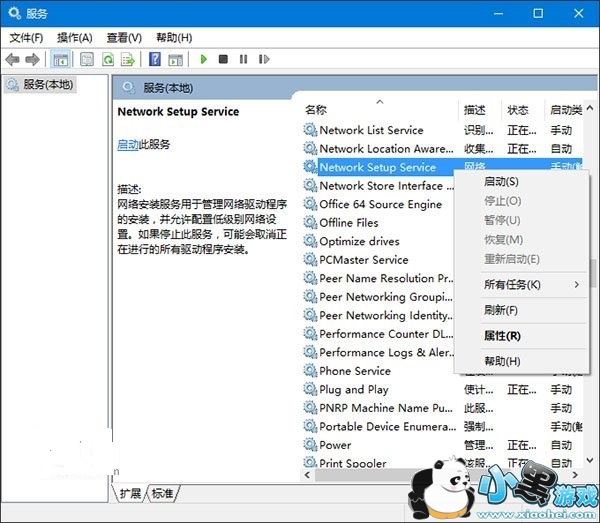Open the 操作(A) menu

tap(77, 37)
